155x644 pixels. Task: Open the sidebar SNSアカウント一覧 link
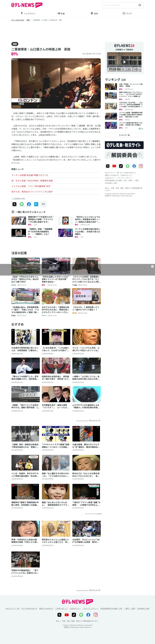pos(112,173)
